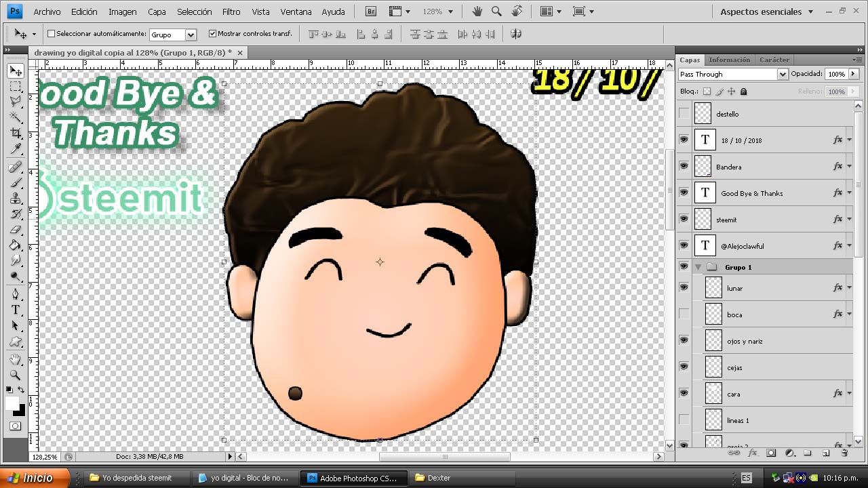This screenshot has height=488, width=868.
Task: Switch to the Carácter tab
Action: click(x=774, y=60)
